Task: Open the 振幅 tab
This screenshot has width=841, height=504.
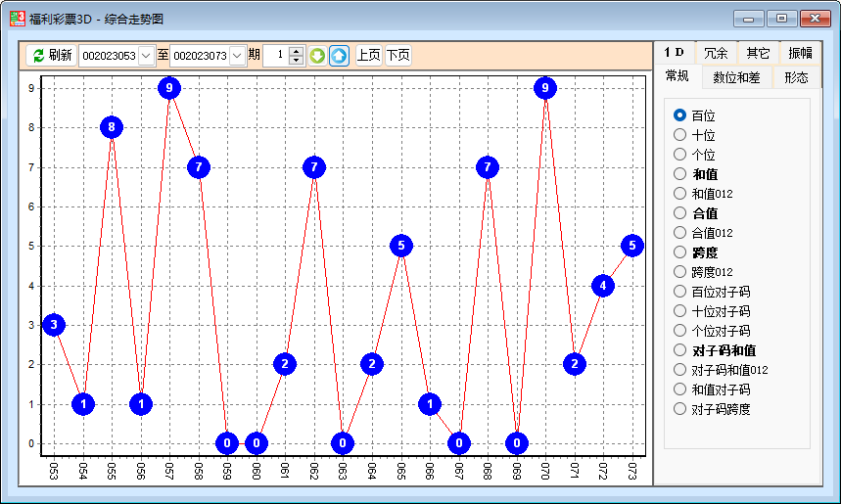Action: (800, 53)
